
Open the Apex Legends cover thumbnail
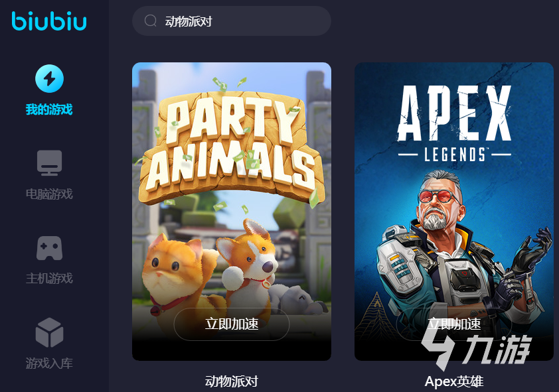pyautogui.click(x=454, y=212)
